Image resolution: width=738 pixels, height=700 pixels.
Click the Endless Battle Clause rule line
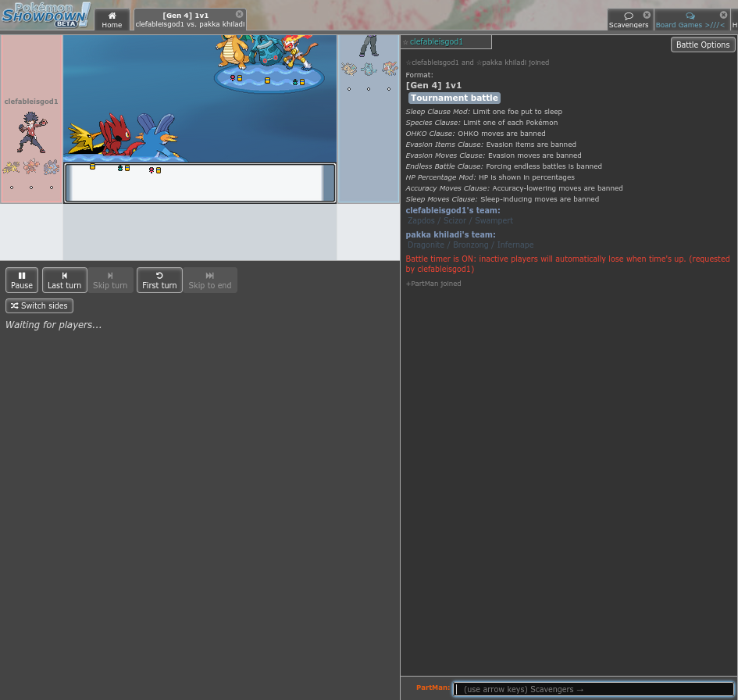pyautogui.click(x=504, y=166)
